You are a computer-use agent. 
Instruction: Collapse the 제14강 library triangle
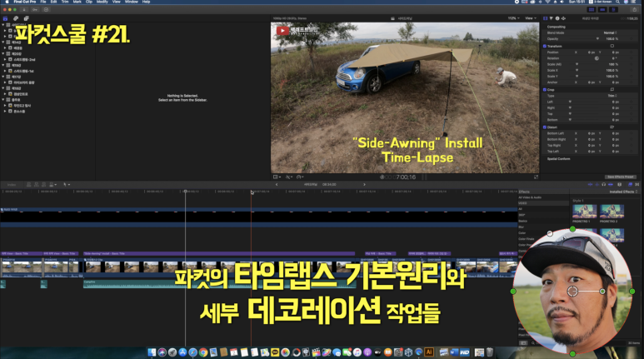coord(3,42)
